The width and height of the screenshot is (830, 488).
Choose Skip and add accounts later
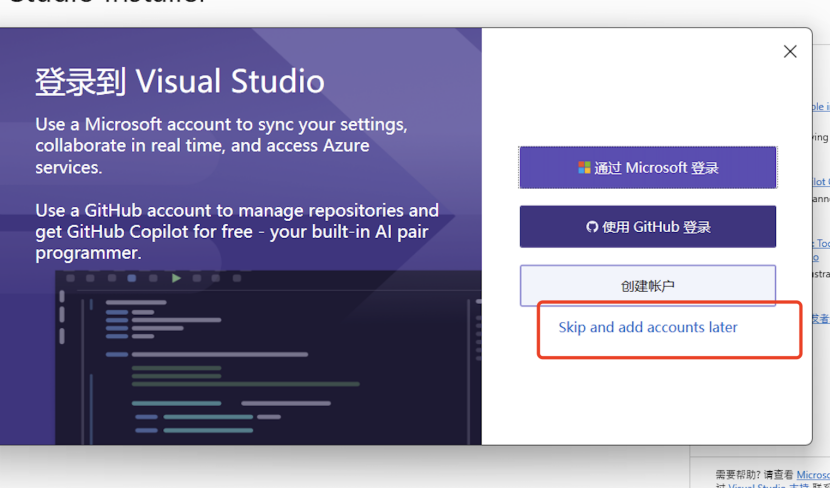[x=648, y=327]
